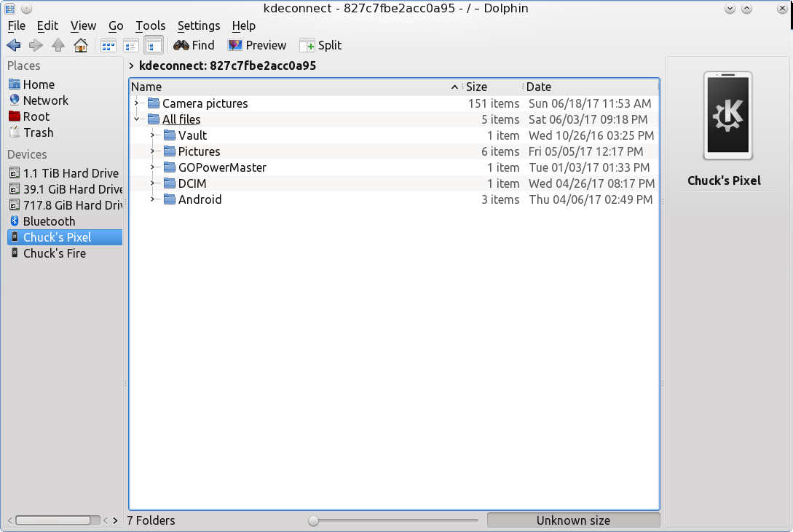Click the Pictures folder icon
Screen dimensions: 793x532
pos(170,151)
